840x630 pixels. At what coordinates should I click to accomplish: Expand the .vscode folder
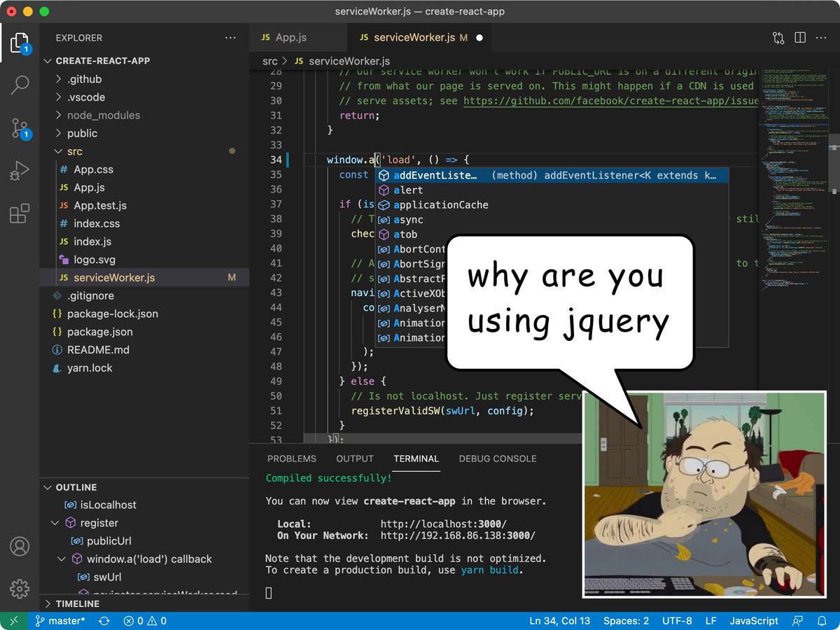(x=144, y=97)
